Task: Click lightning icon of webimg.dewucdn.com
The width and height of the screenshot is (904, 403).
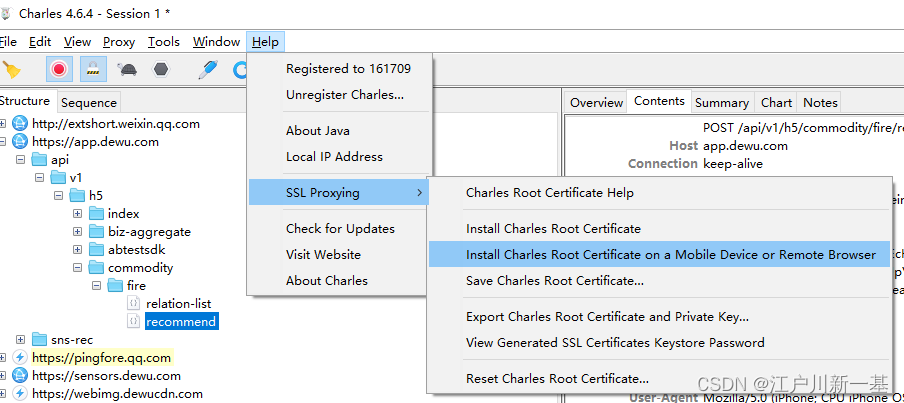Action: pos(20,394)
